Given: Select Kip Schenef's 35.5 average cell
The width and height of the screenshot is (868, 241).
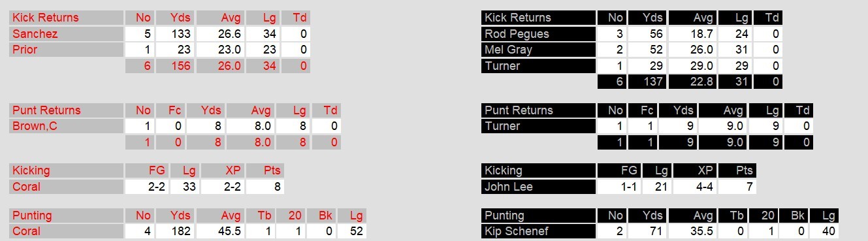Looking at the screenshot, I should tap(692, 231).
